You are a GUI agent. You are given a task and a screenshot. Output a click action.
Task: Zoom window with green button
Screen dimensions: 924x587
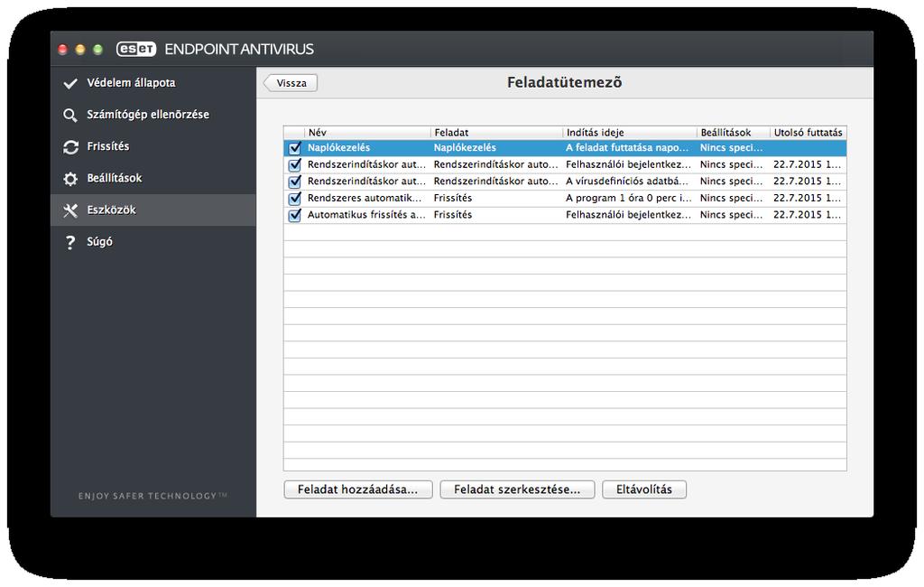pos(97,50)
